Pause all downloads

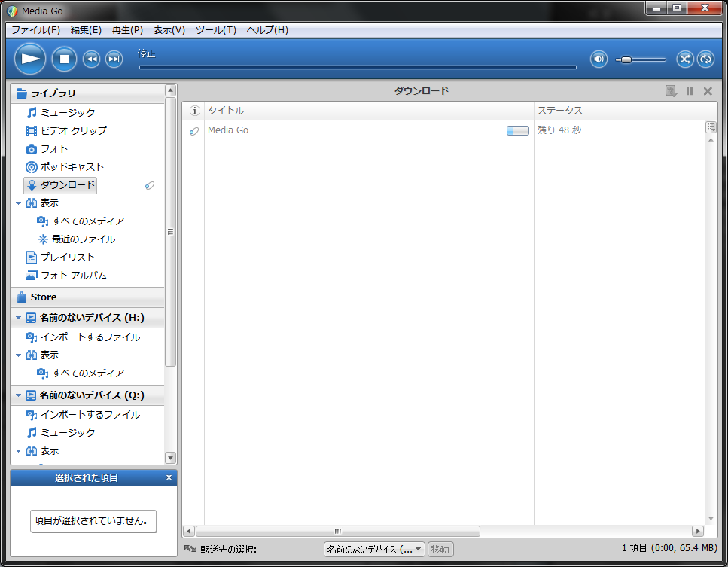690,91
